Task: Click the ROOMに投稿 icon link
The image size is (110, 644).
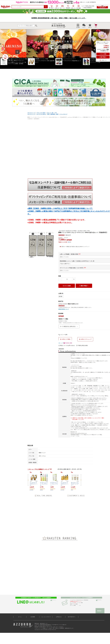Action: [68, 343]
